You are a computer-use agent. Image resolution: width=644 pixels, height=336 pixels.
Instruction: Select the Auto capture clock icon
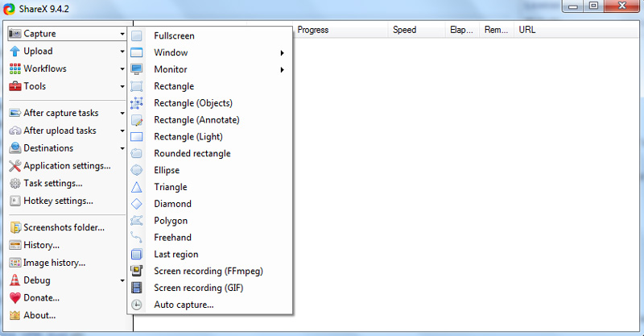[x=137, y=305]
